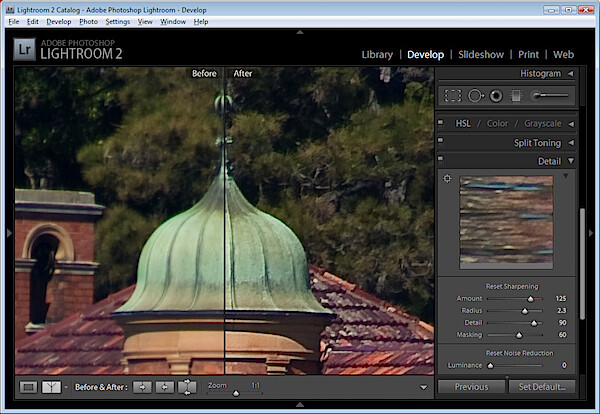Open the Develop menu in menu bar
The image size is (600, 414).
(59, 22)
